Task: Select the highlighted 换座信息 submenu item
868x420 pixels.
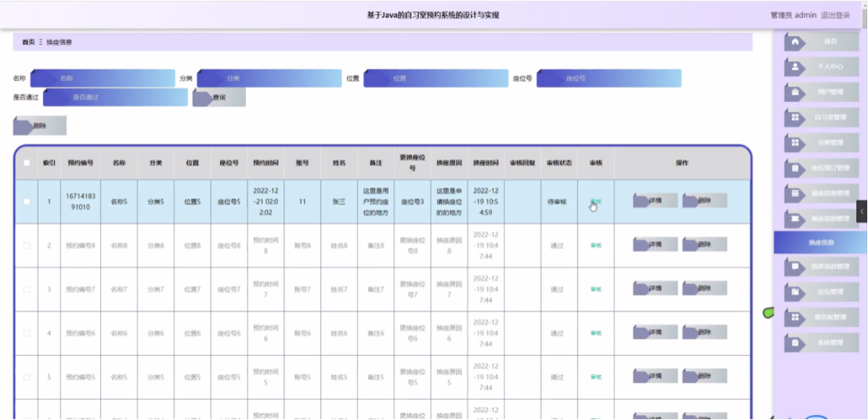Action: click(x=820, y=242)
